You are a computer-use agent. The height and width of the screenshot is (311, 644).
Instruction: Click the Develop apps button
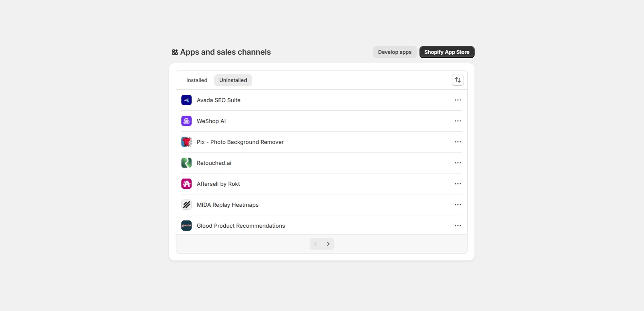(394, 52)
